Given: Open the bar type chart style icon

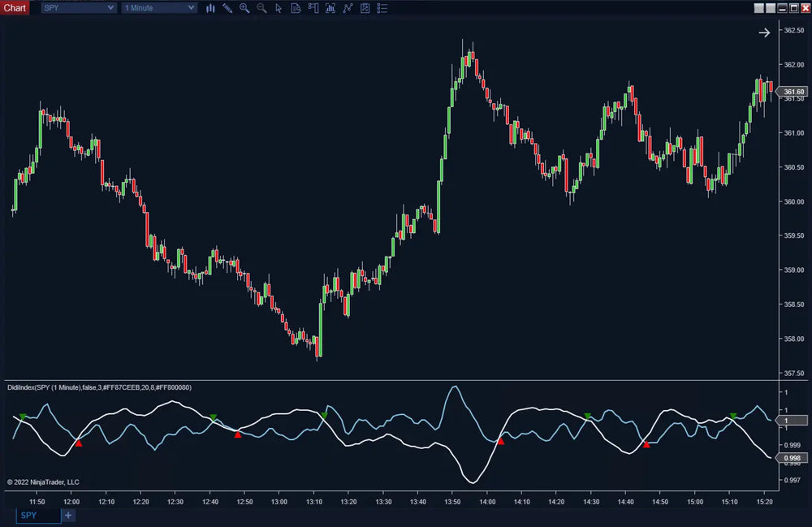Looking at the screenshot, I should tap(210, 8).
